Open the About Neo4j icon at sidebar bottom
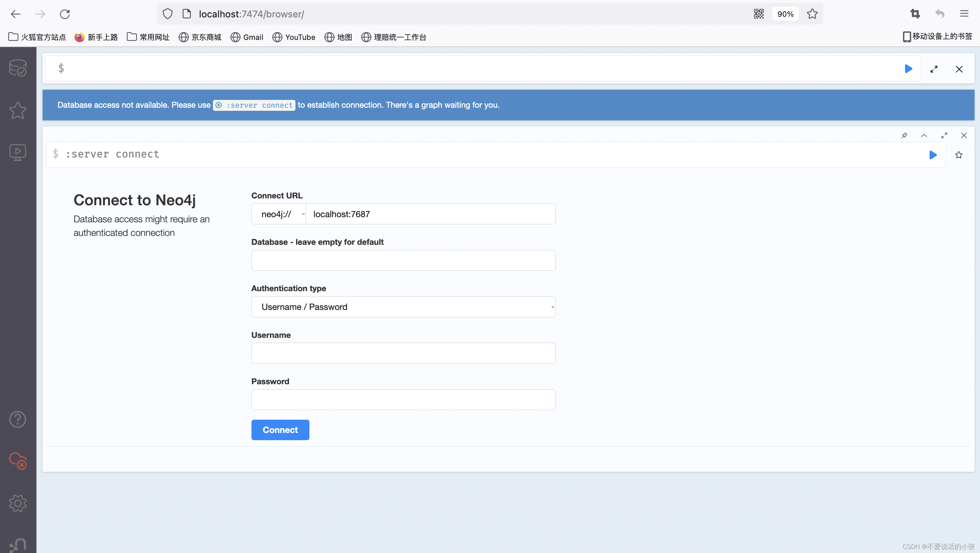 (x=17, y=545)
